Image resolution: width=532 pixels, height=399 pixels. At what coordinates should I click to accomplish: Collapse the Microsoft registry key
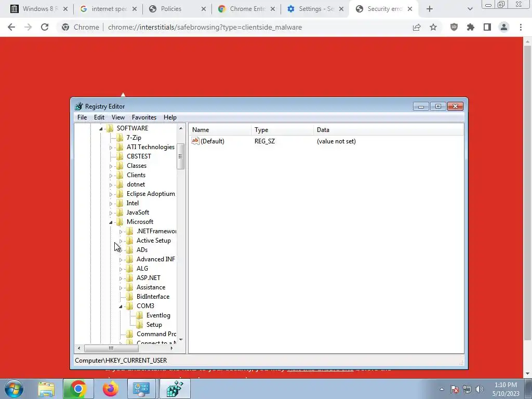(x=111, y=222)
